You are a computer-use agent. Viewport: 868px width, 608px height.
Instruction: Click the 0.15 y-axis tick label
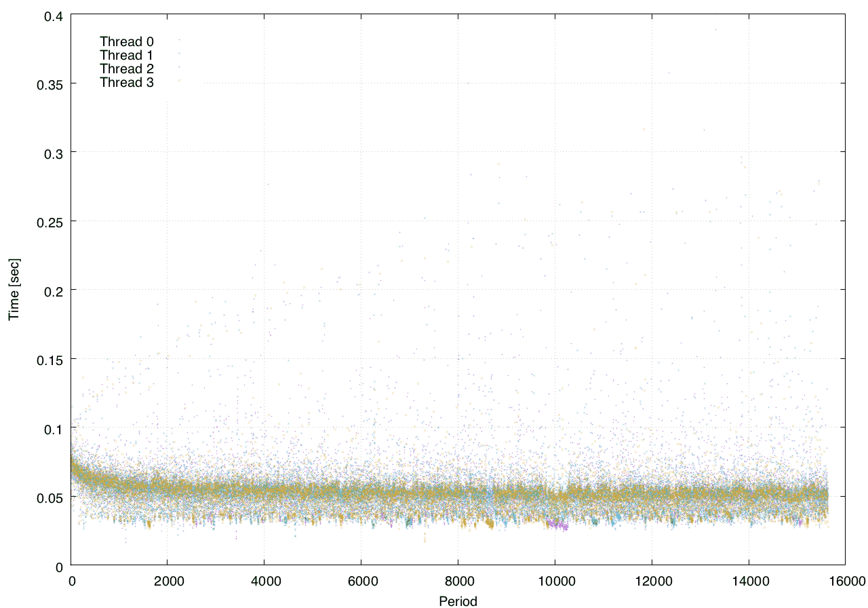click(50, 360)
